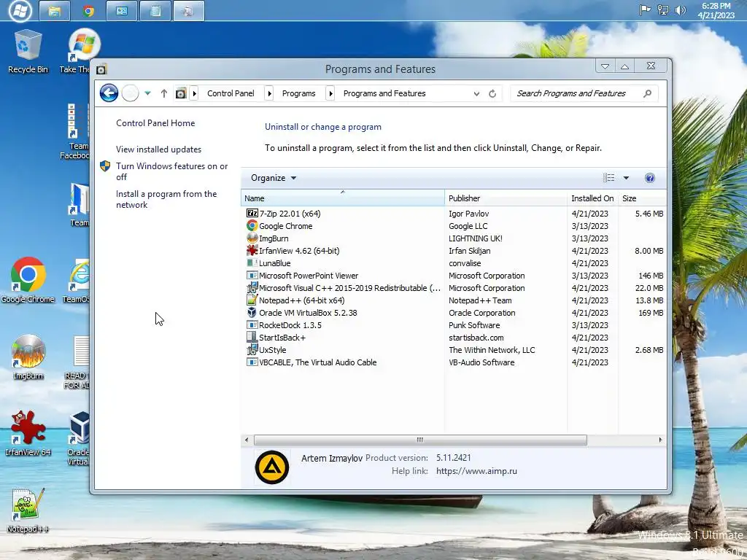Open Install a program from the network
The image size is (747, 560).
166,199
